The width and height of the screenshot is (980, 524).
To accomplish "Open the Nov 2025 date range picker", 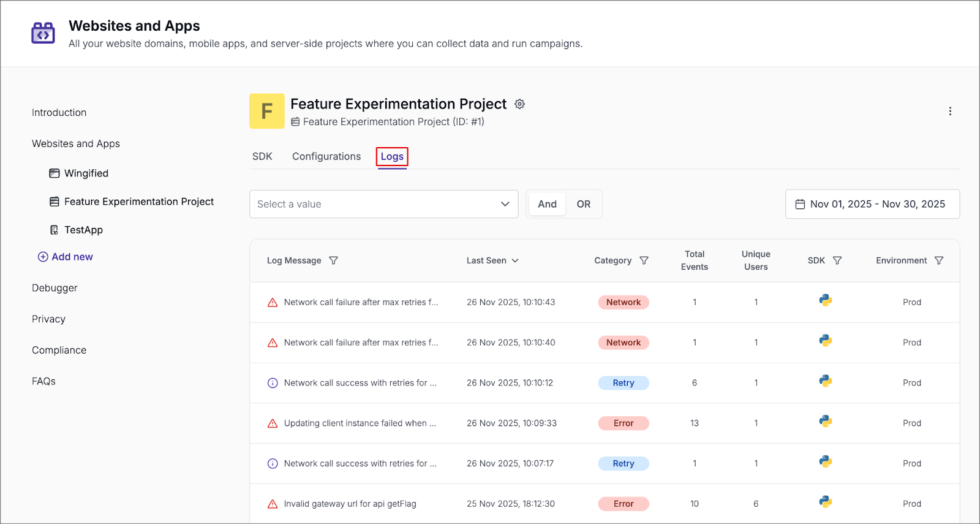I will 876,204.
